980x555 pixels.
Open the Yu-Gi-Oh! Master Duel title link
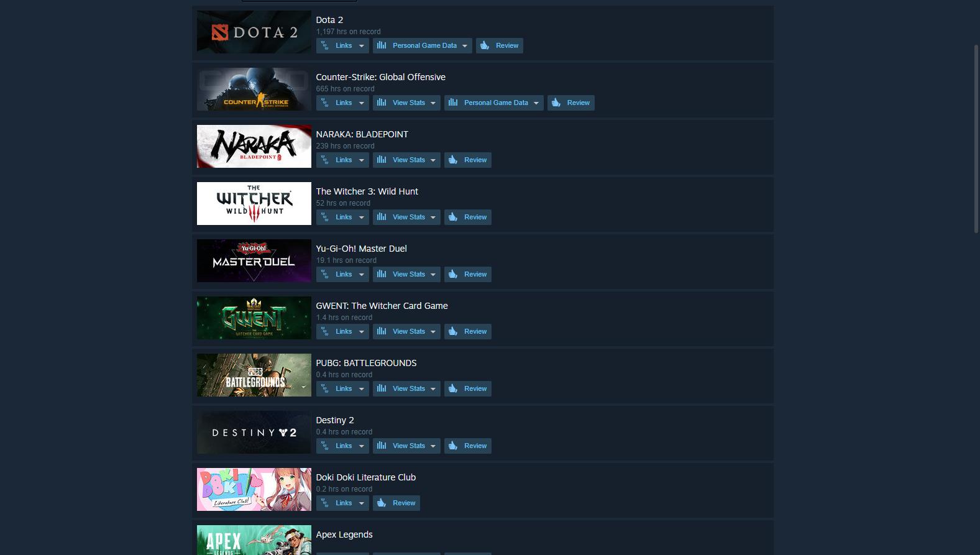click(361, 249)
